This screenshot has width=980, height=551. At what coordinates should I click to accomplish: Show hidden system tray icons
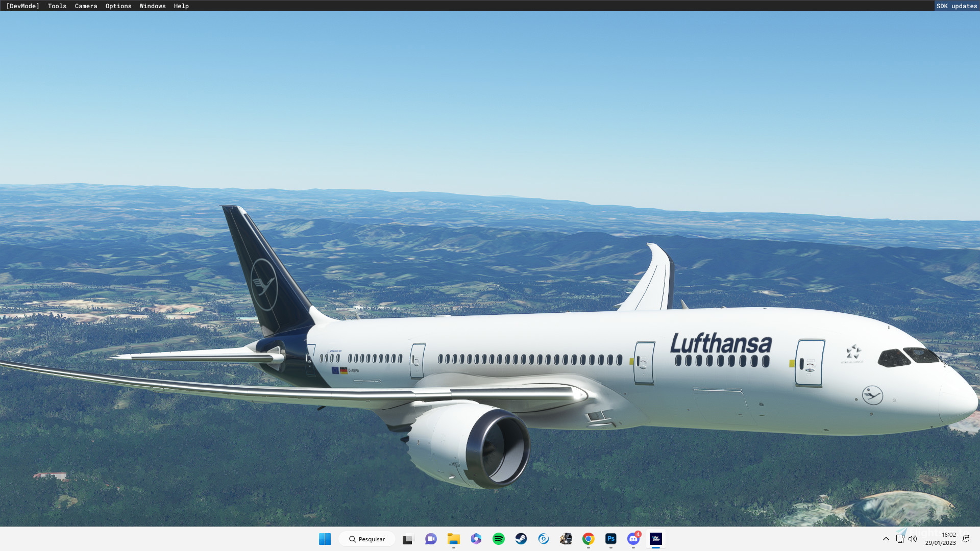[x=886, y=539]
